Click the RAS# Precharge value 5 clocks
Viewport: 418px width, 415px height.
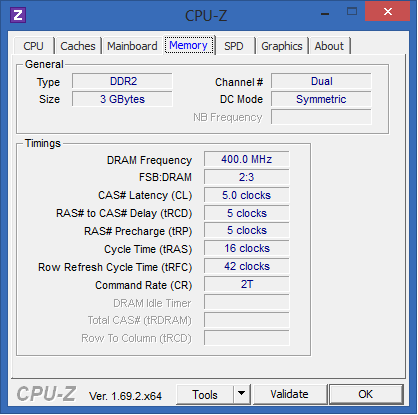tap(247, 231)
